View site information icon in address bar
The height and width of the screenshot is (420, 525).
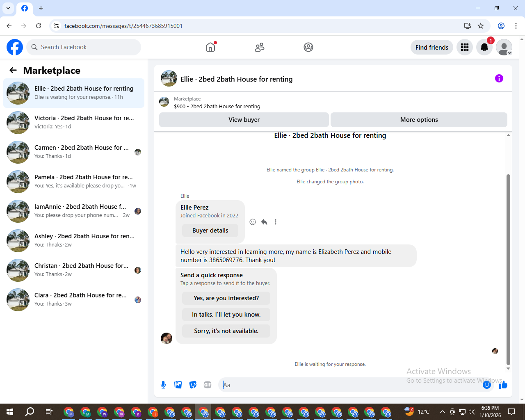(x=56, y=26)
